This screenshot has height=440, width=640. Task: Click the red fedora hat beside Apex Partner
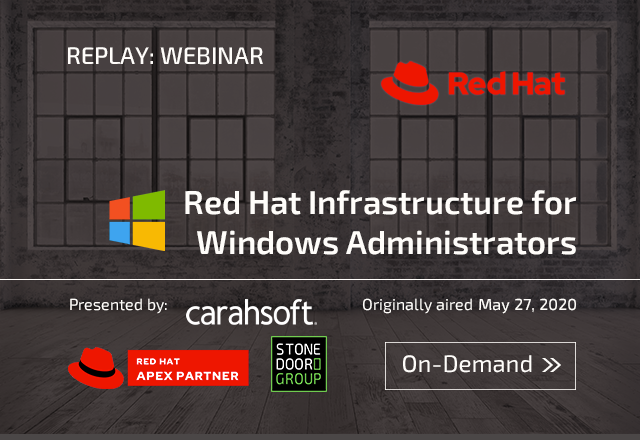tap(96, 368)
